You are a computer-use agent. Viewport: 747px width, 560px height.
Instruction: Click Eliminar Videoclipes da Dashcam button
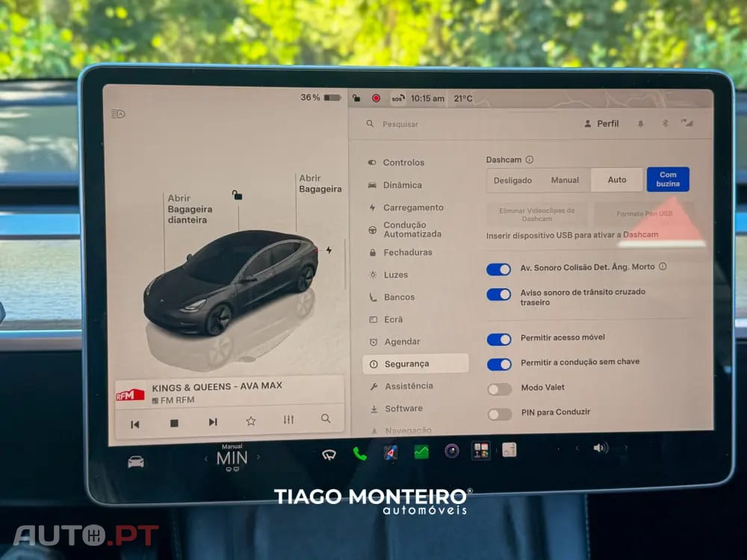tap(536, 214)
